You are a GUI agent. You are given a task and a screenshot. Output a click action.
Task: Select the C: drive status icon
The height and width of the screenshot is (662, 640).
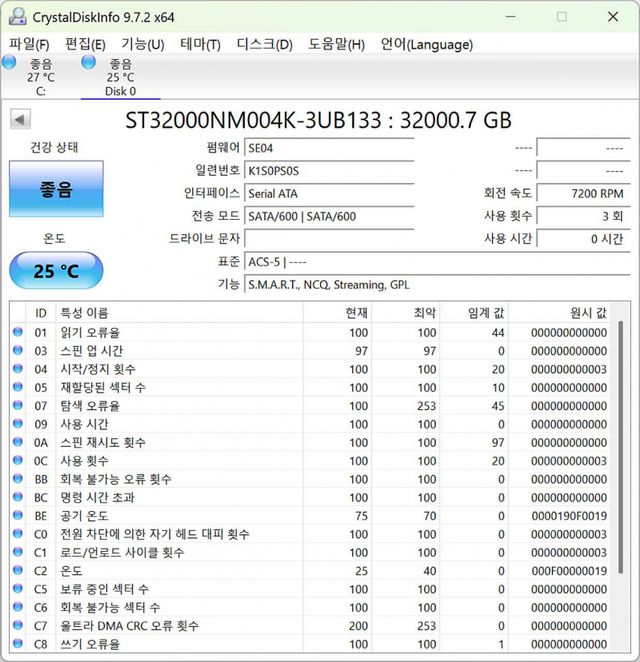click(9, 63)
